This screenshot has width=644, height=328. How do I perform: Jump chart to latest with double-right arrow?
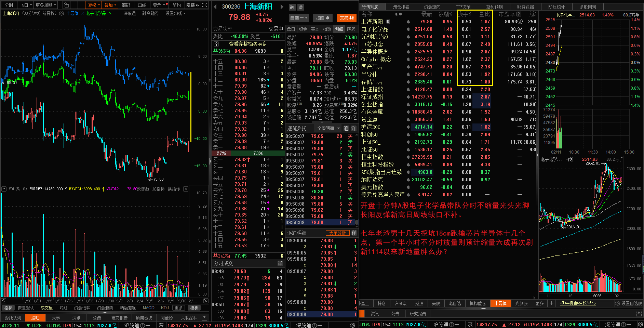205,301
